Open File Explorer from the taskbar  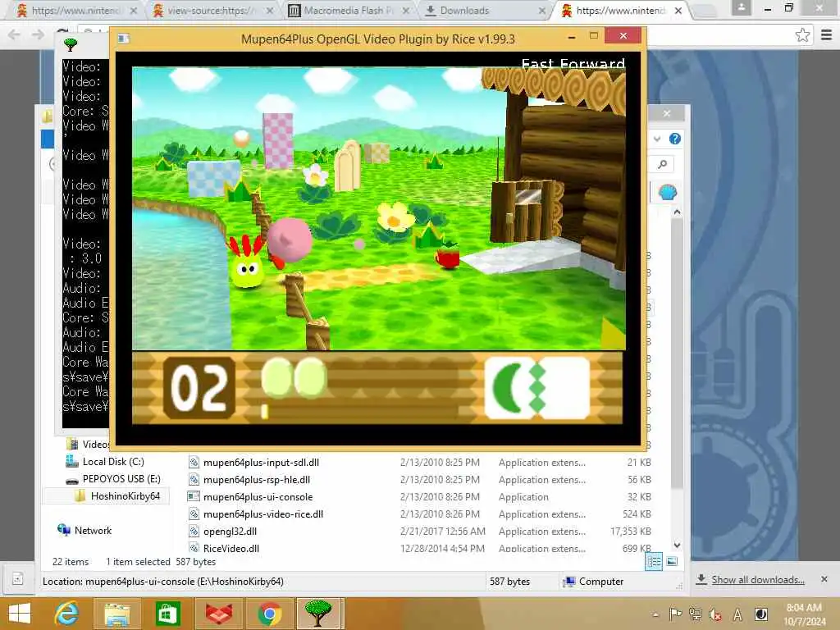click(x=116, y=614)
